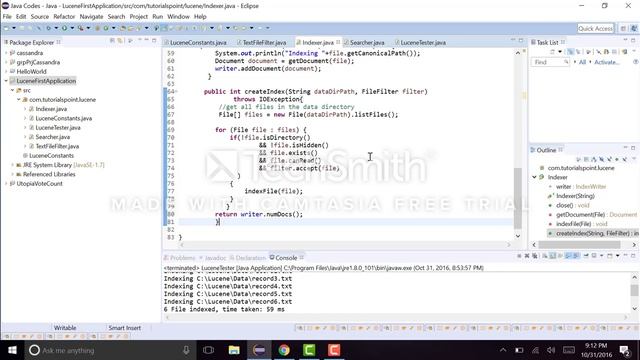Expand the HelloWorld project
The width and height of the screenshot is (640, 360).
tap(6, 71)
